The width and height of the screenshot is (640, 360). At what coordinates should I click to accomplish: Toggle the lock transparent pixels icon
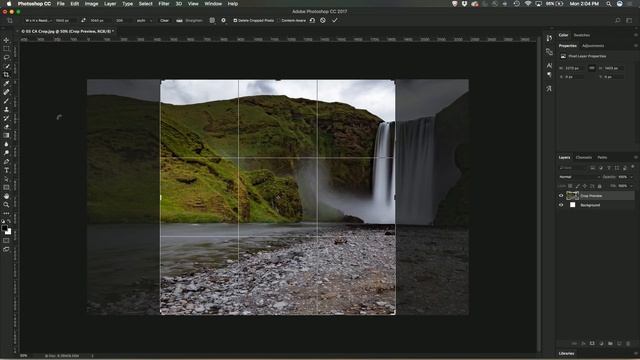(x=570, y=186)
